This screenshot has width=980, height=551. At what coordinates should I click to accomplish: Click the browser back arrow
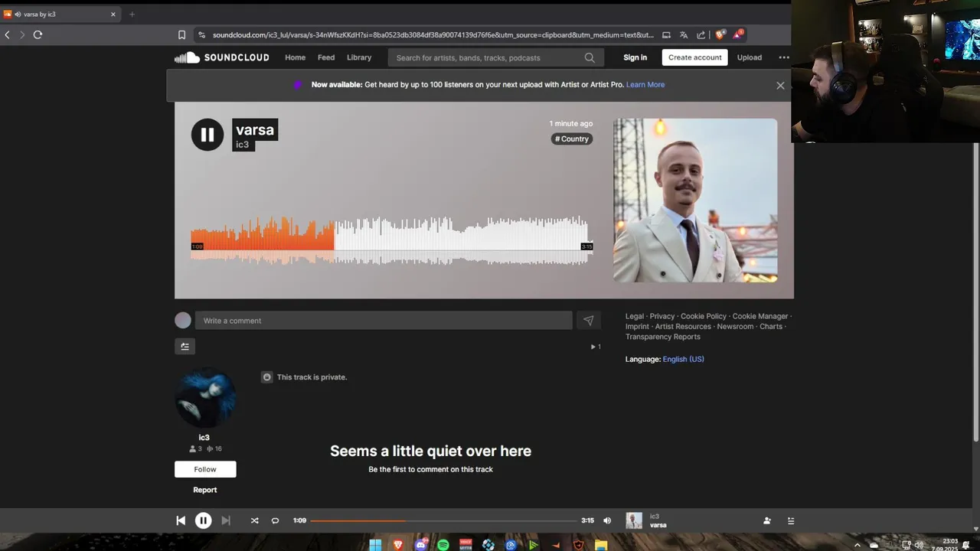[x=8, y=34]
